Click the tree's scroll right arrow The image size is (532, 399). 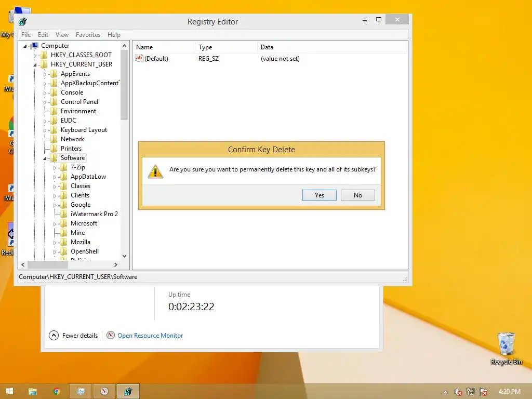116,264
